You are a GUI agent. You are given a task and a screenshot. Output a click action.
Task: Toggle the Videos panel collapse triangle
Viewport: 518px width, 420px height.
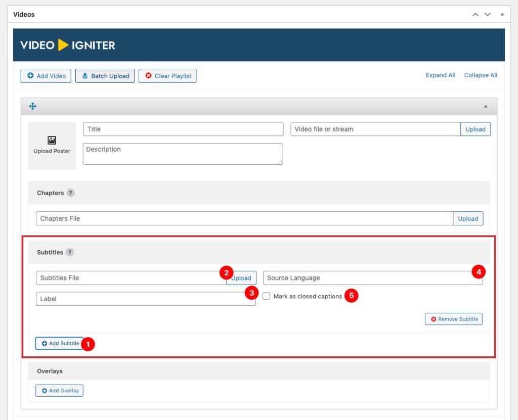tap(502, 15)
